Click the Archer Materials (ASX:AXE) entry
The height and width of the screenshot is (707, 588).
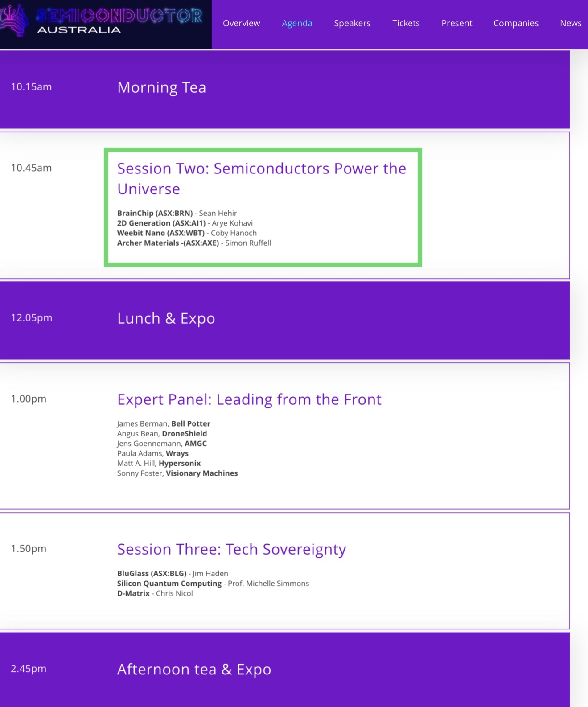(x=168, y=243)
